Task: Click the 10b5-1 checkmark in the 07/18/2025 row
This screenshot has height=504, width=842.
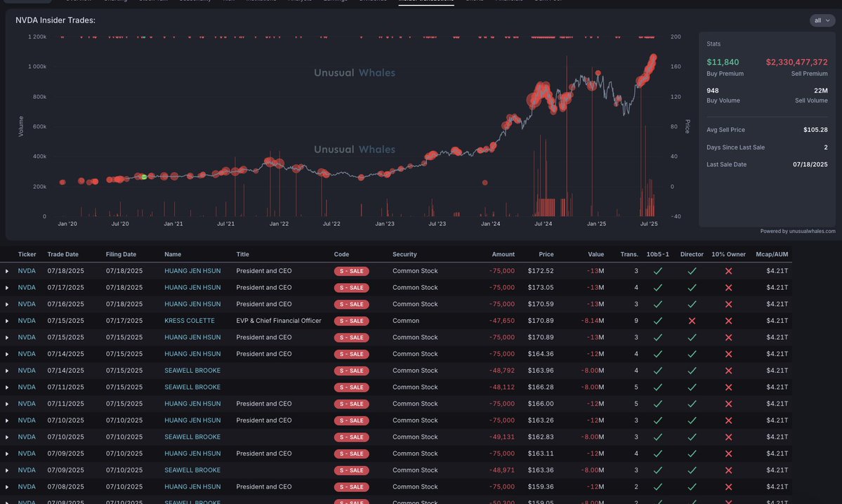Action: click(657, 271)
